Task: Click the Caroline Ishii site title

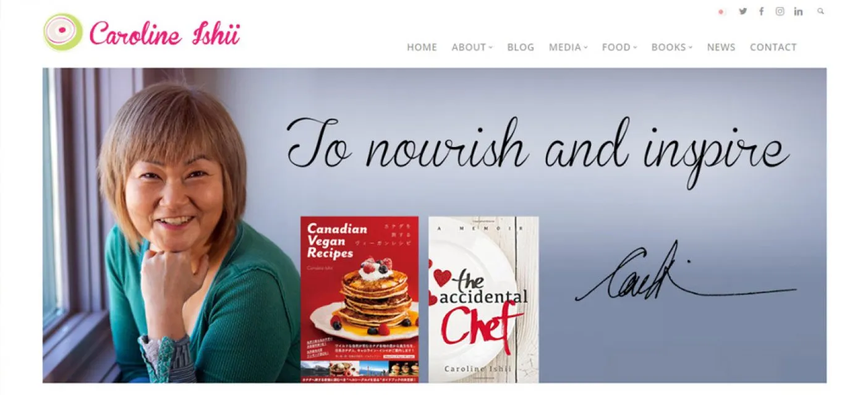Action: click(x=164, y=33)
